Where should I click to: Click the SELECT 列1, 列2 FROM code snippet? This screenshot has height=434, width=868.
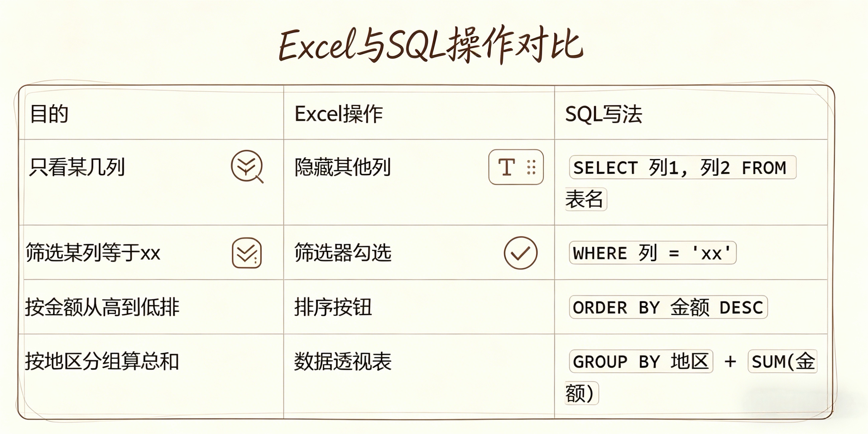point(682,168)
